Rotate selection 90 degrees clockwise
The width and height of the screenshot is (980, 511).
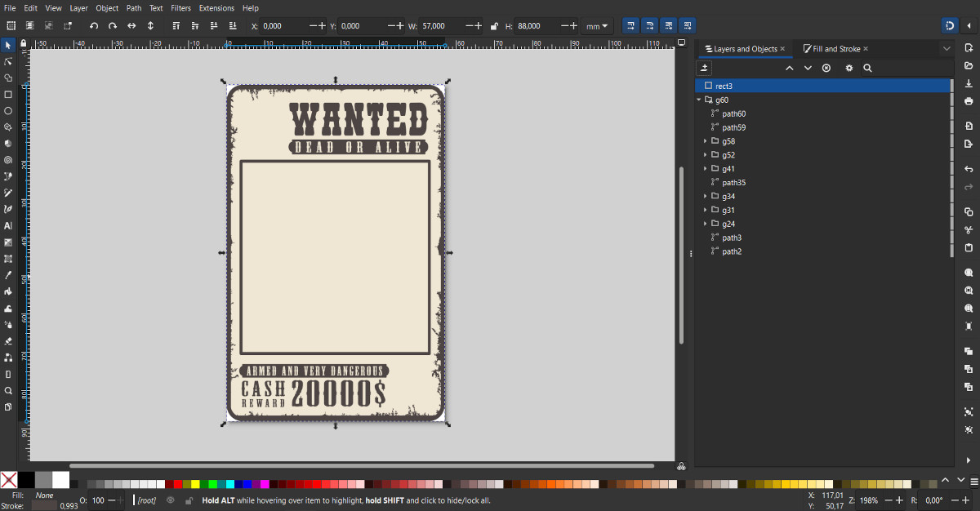pyautogui.click(x=113, y=26)
